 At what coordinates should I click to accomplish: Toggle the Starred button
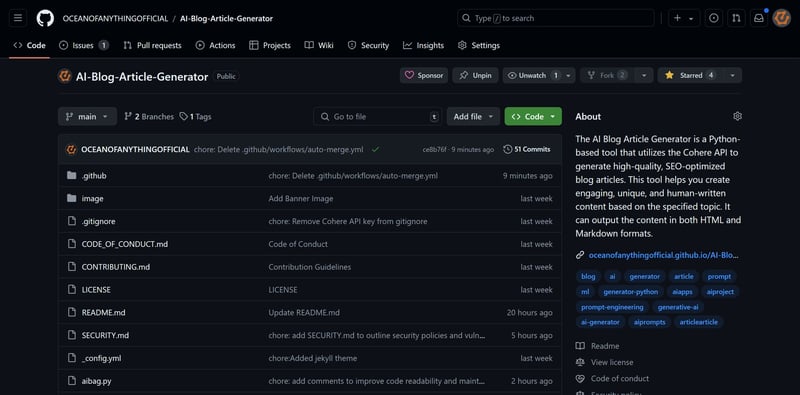click(x=689, y=76)
